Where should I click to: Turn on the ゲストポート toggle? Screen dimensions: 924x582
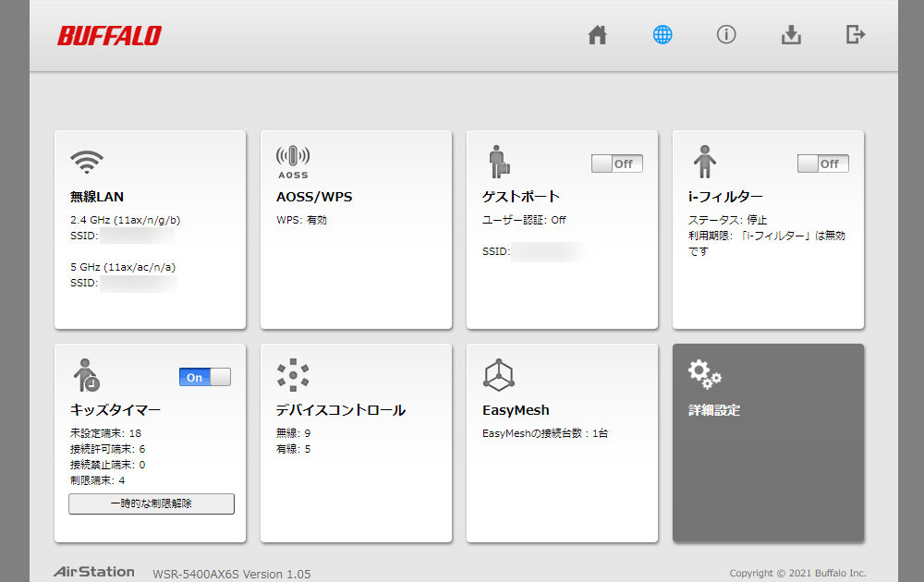coord(617,164)
